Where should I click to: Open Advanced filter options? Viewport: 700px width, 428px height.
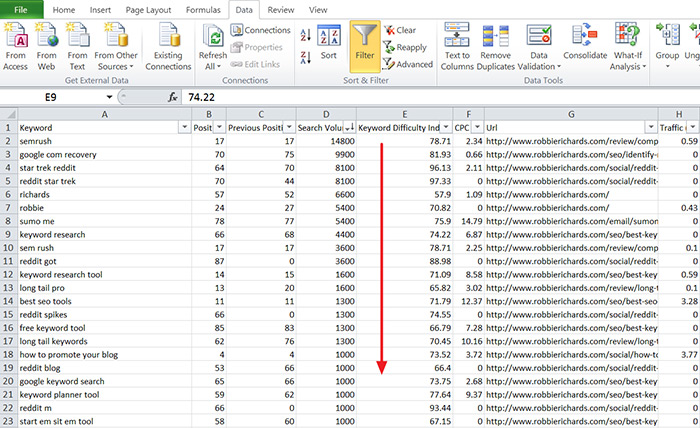408,64
